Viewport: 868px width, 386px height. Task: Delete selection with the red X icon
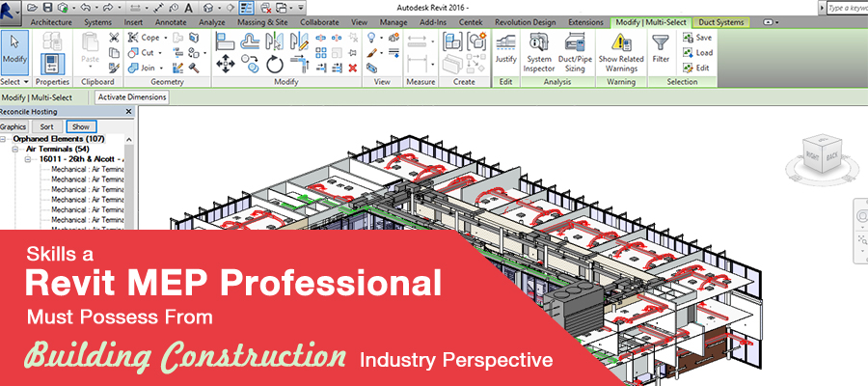point(353,69)
